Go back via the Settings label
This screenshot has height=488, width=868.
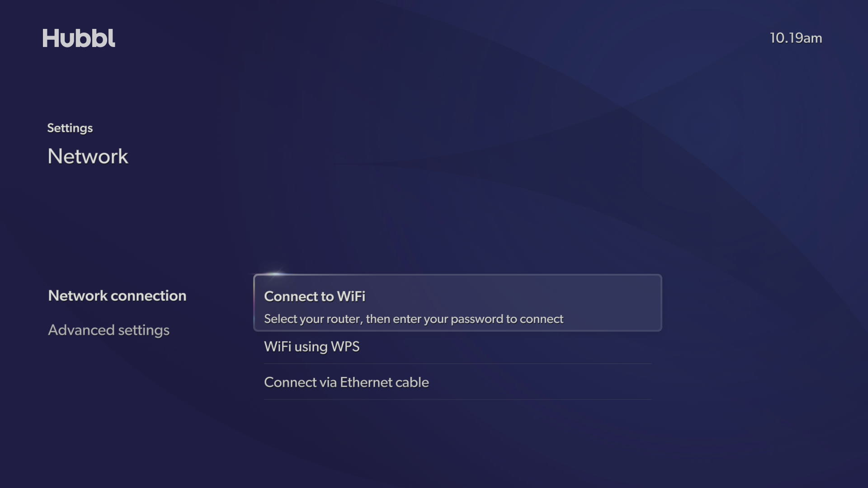click(x=70, y=128)
